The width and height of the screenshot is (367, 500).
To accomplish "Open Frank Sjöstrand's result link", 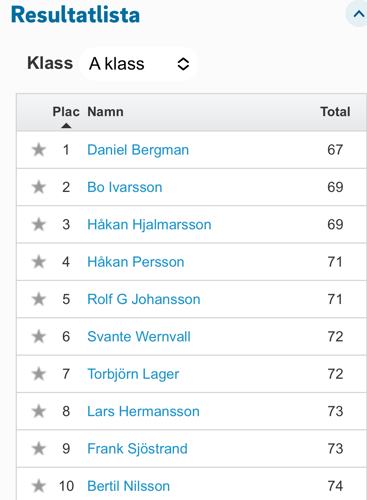I will (137, 449).
